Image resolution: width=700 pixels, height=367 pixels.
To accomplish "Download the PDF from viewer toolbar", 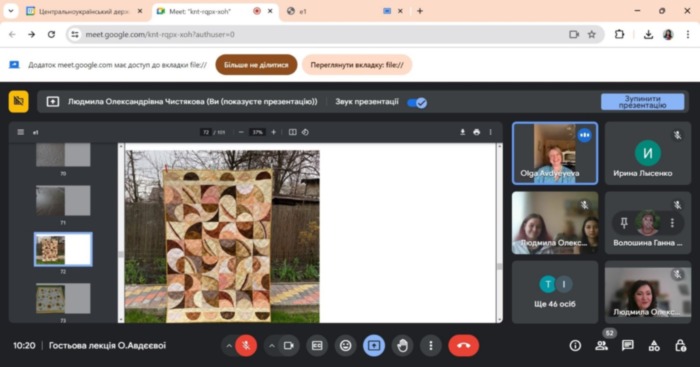I will pos(462,132).
